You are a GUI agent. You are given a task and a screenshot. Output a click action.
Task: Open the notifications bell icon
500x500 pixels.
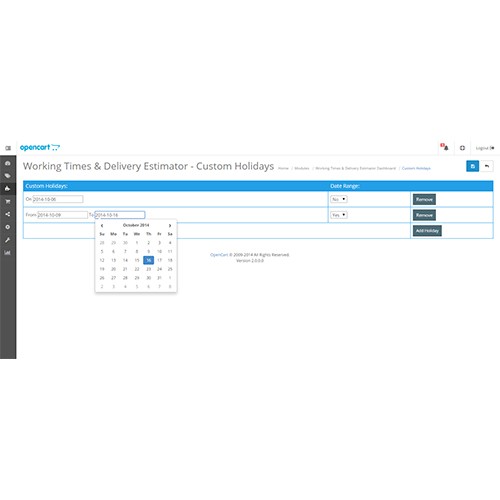coord(445,147)
